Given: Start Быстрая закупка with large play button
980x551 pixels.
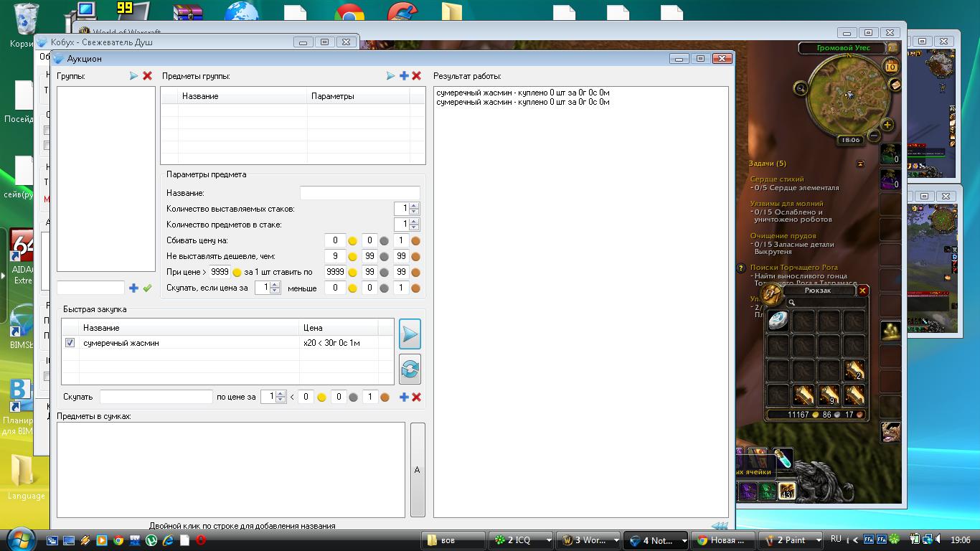Looking at the screenshot, I should (x=410, y=334).
